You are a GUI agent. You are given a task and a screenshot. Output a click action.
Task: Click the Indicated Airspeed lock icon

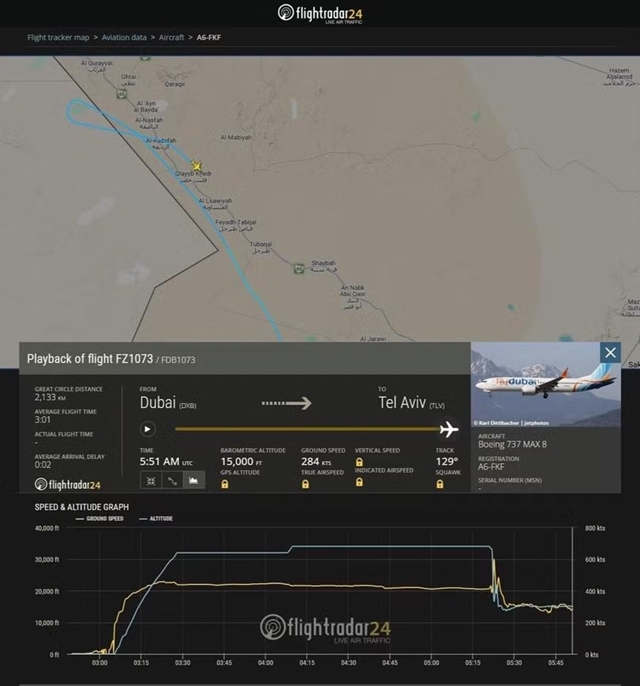(359, 482)
